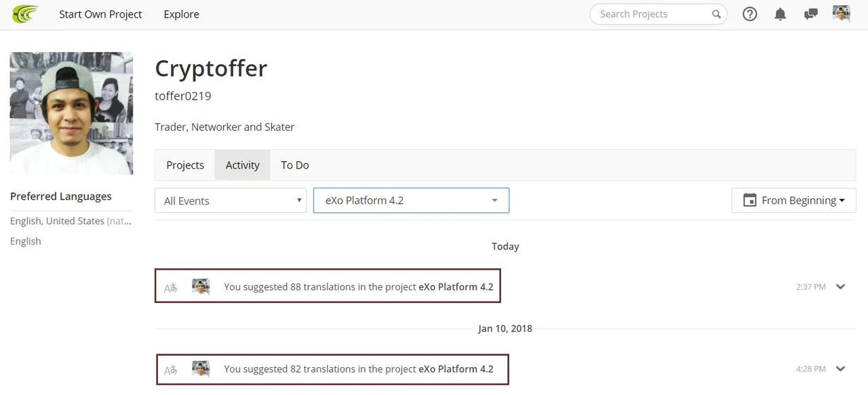Open eXo Platform 4.2 link in today's entry
The height and width of the screenshot is (395, 868).
click(456, 287)
